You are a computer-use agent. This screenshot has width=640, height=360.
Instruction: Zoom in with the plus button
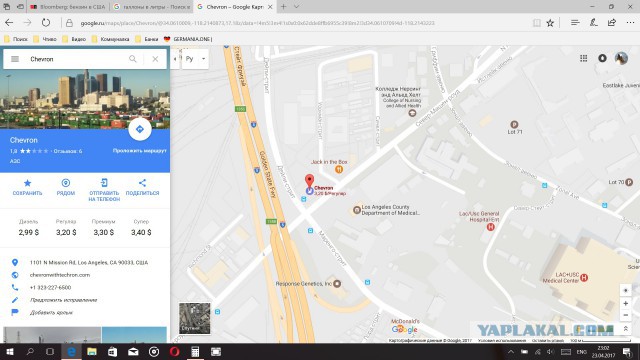[x=625, y=303]
